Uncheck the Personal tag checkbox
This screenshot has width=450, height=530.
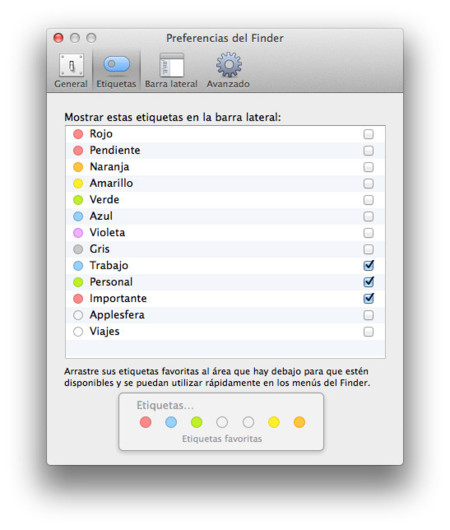click(x=369, y=282)
